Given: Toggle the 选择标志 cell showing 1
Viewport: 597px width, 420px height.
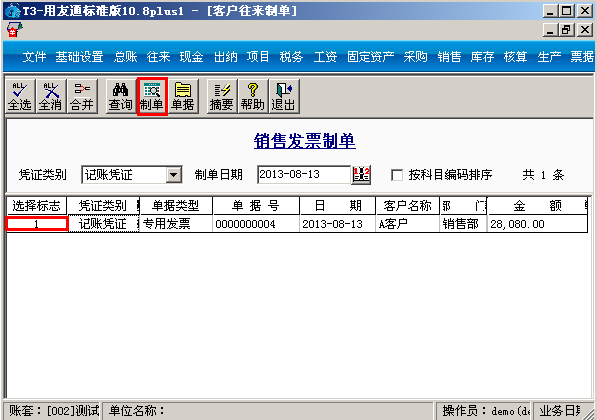Looking at the screenshot, I should point(37,224).
